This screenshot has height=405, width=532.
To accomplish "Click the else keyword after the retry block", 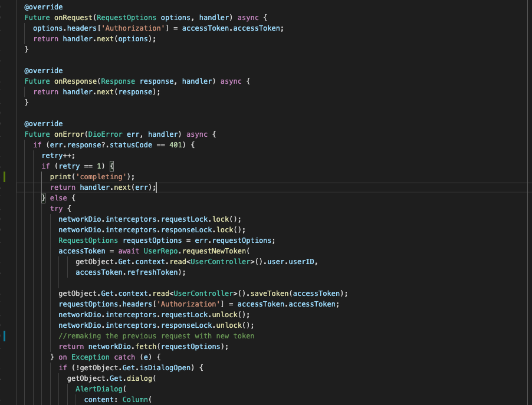I will coord(58,197).
